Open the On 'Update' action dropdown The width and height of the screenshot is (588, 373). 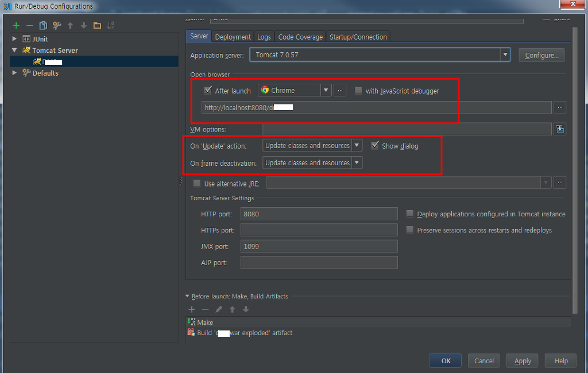click(312, 146)
